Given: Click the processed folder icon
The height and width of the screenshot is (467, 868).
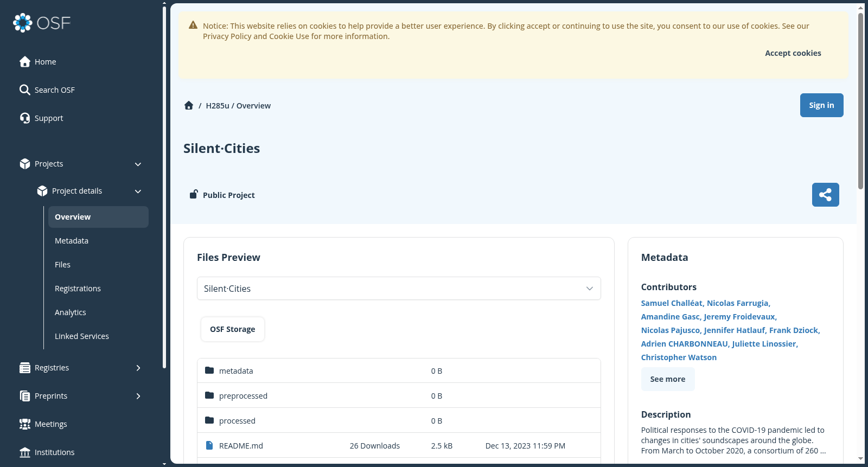Looking at the screenshot, I should click(209, 420).
